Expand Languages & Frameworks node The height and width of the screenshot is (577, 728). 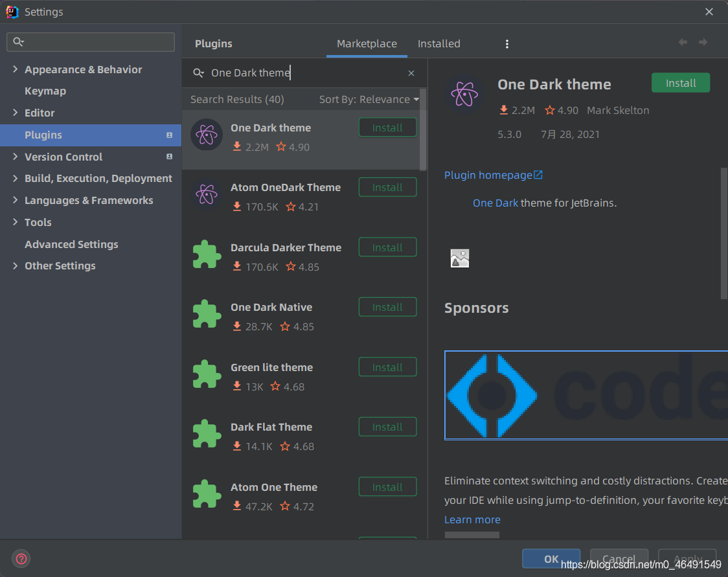[16, 200]
